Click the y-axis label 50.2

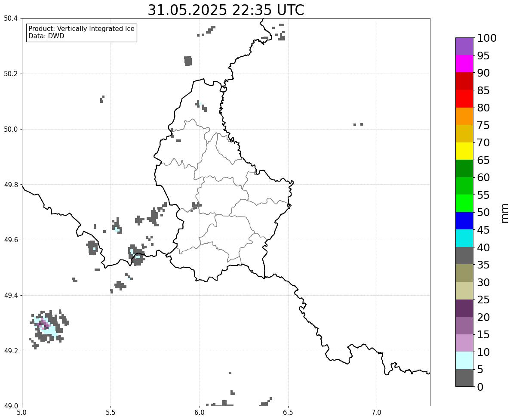click(10, 74)
